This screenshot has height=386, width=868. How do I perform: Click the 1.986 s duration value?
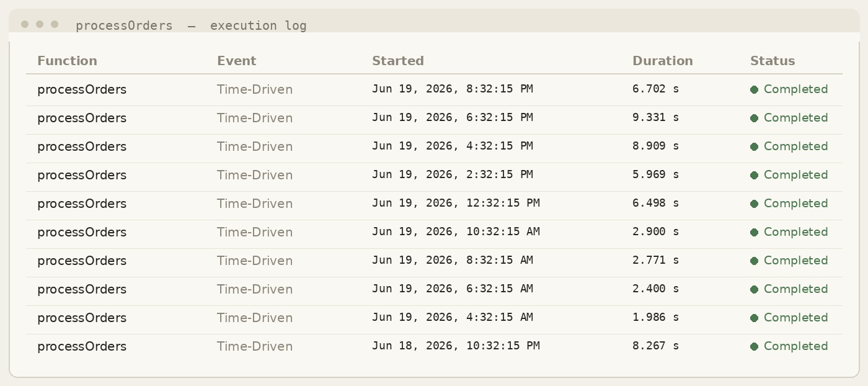point(655,317)
